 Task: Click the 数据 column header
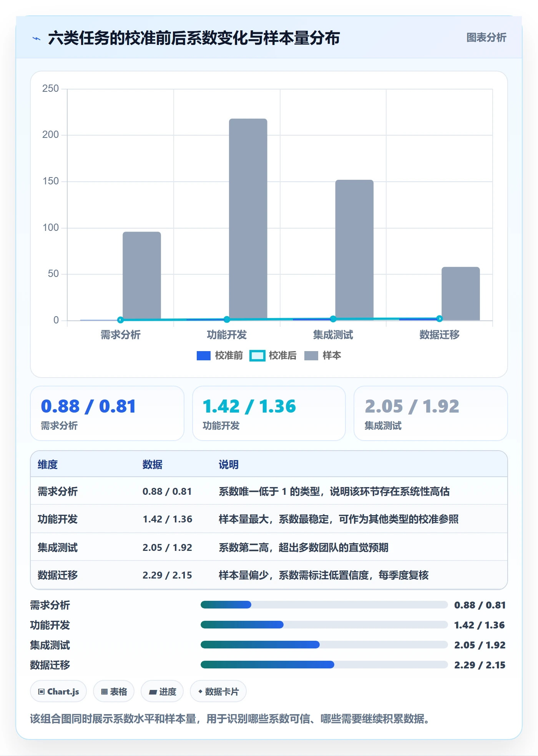tap(153, 464)
